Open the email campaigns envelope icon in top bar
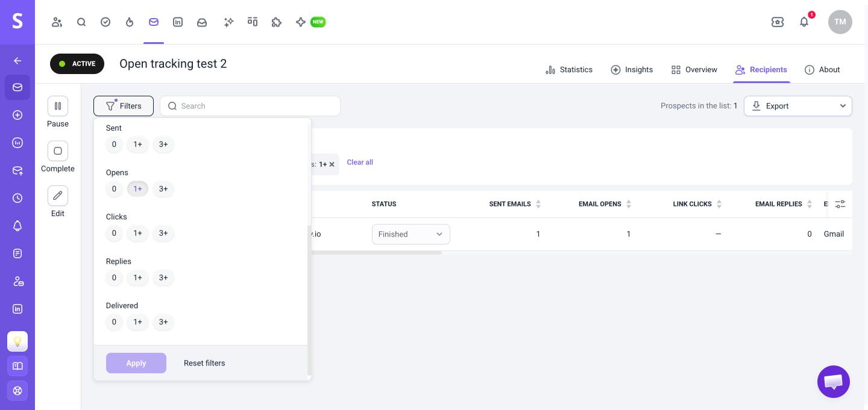This screenshot has width=868, height=410. click(x=154, y=22)
